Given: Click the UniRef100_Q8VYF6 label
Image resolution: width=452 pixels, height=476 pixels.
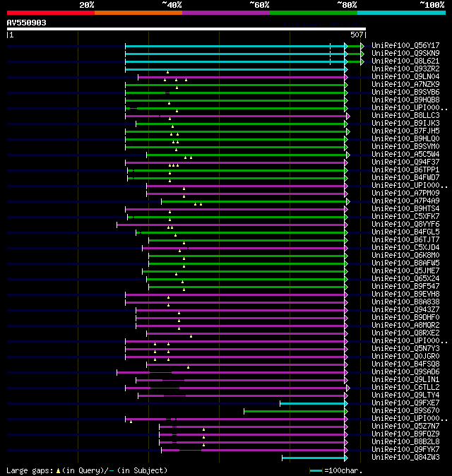Looking at the screenshot, I should 405,225.
